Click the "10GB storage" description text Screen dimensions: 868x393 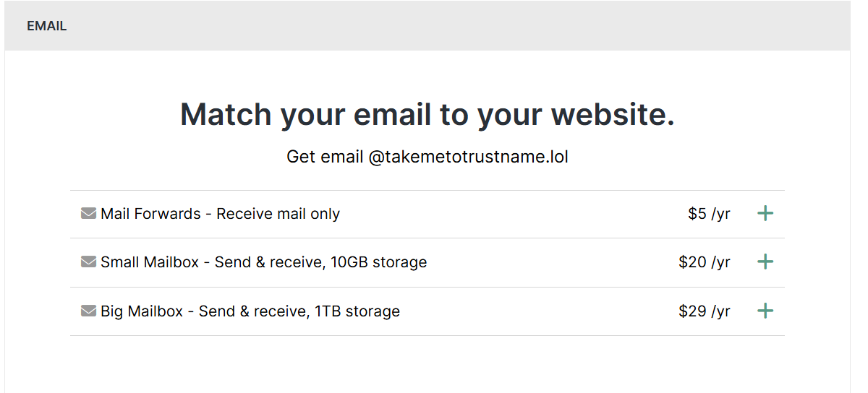378,262
